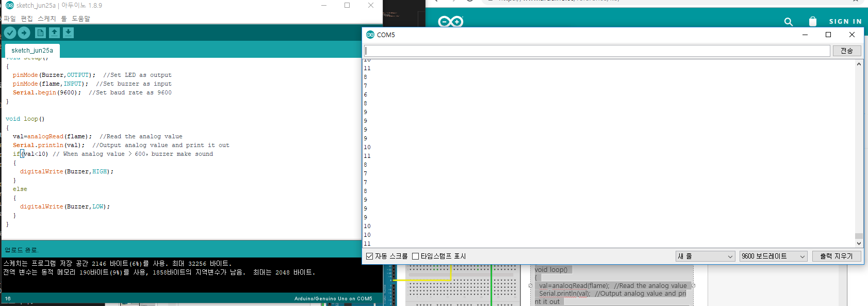Viewport: 868px width, 306px height.
Task: Open the 스케치 menu
Action: click(46, 19)
